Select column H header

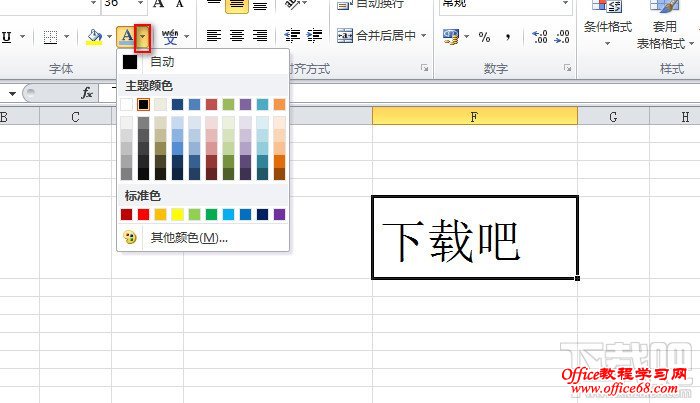(675, 116)
